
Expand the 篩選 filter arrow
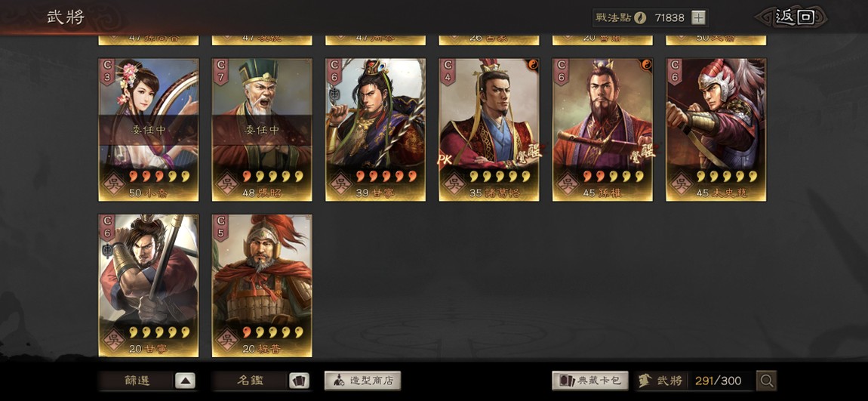(186, 381)
